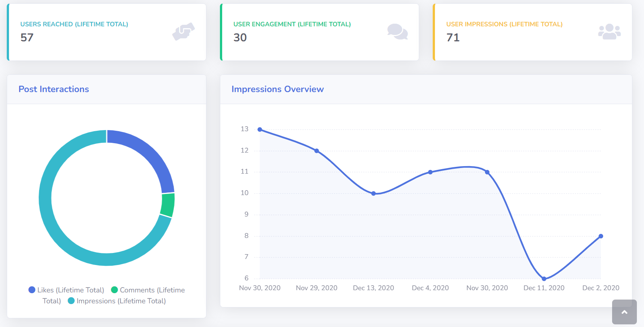Toggle Likes (Lifetime Total) legend entry
Screen dimensions: 644x327
[x=66, y=290]
